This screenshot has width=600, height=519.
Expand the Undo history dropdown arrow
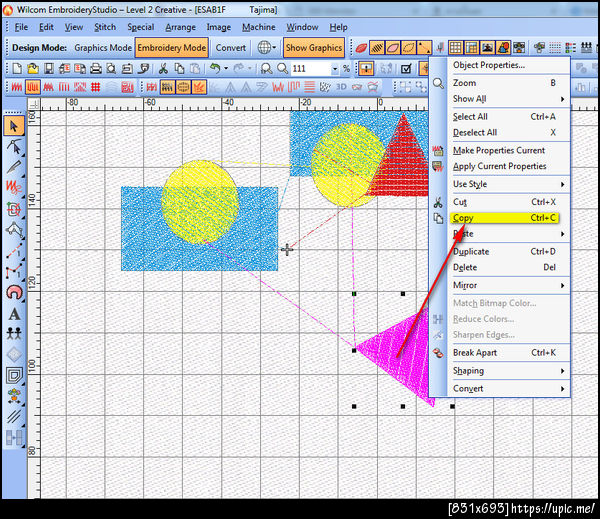[x=226, y=69]
